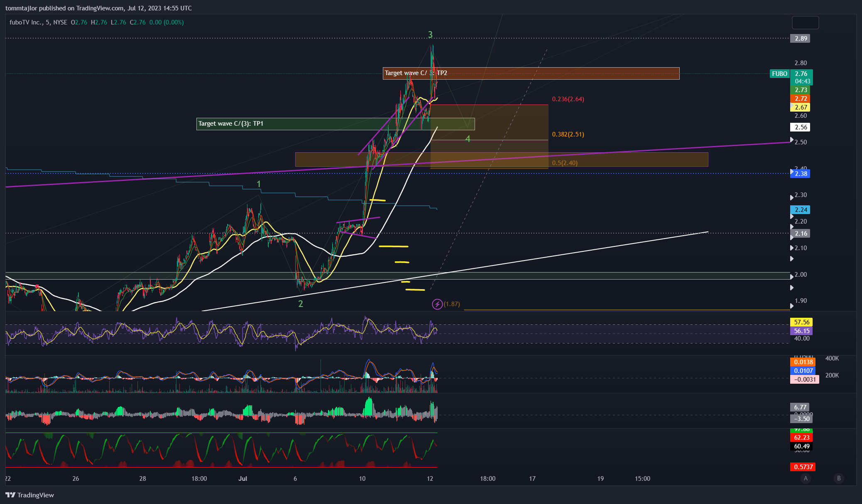Screen dimensions: 862x504
Task: Click the 2.50 price axis arrow marker
Action: 791,140
